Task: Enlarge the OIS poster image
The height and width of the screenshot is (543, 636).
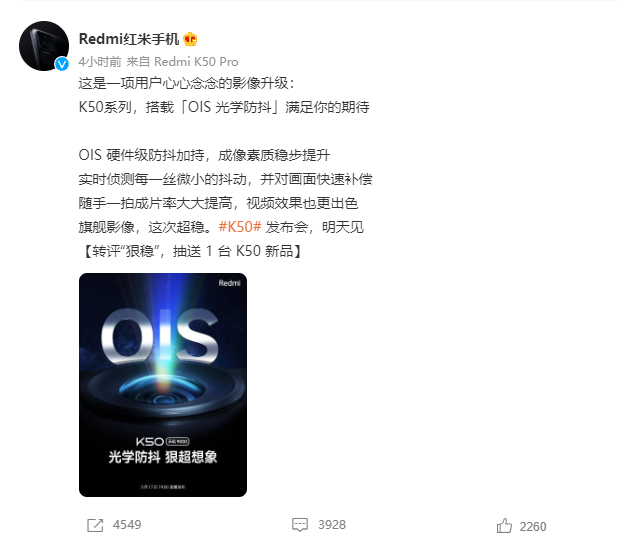Action: pyautogui.click(x=163, y=385)
